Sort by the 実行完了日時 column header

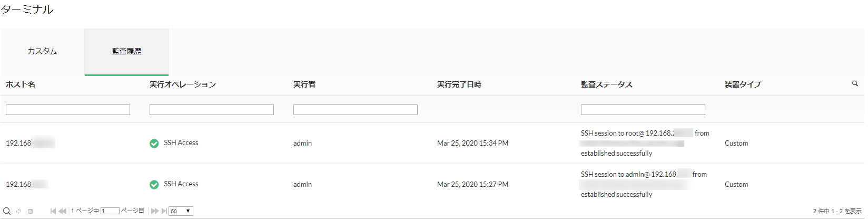[459, 84]
